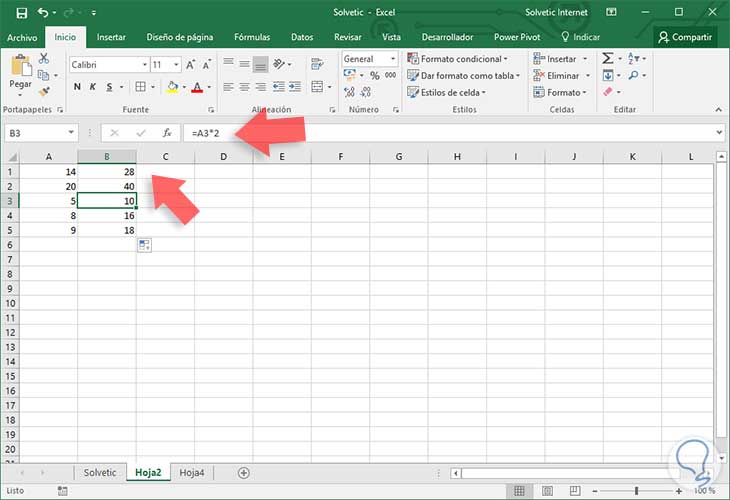Apply the thousands separator 000 icon
This screenshot has height=500, width=730.
point(390,75)
